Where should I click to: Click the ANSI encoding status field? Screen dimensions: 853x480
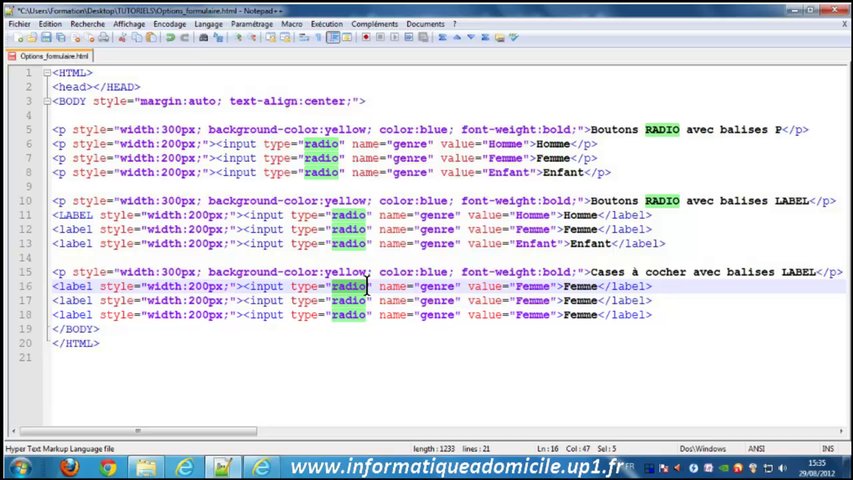[x=756, y=449]
